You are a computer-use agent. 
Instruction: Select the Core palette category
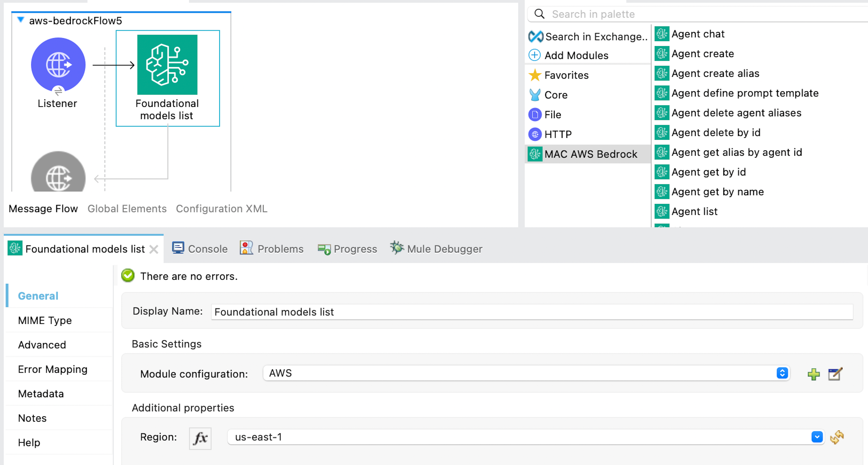coord(588,95)
